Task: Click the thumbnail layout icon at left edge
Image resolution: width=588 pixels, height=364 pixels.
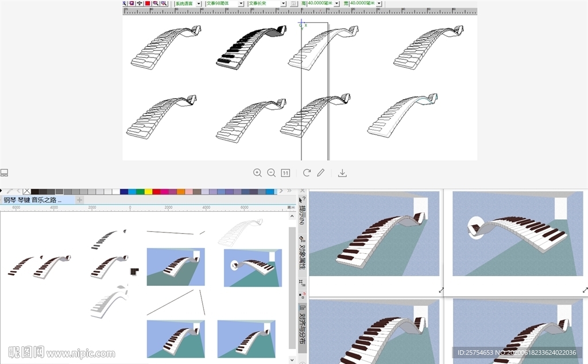Action: 4,173
